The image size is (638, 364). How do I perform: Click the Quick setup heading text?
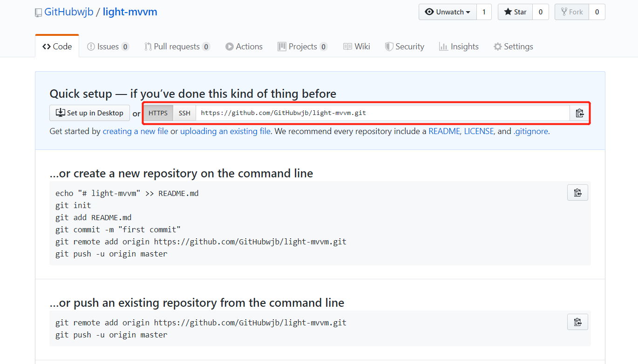pyautogui.click(x=193, y=94)
